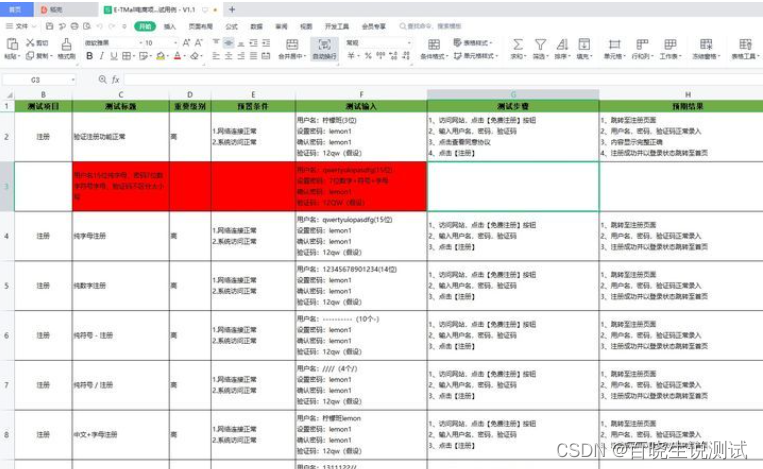
Task: Click the Cut scissors icon
Action: tap(31, 43)
